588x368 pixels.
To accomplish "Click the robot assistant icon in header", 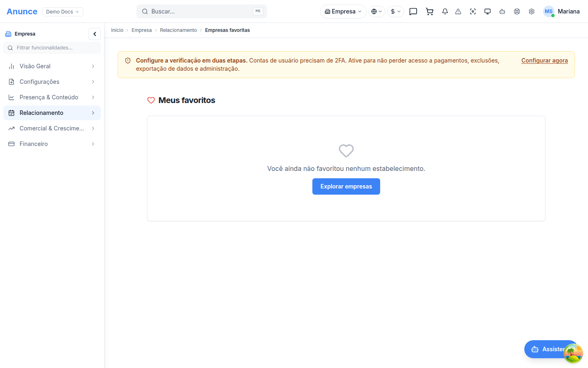I will tap(502, 11).
